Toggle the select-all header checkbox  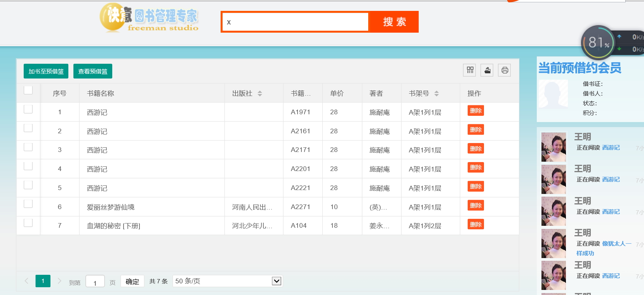pos(28,90)
